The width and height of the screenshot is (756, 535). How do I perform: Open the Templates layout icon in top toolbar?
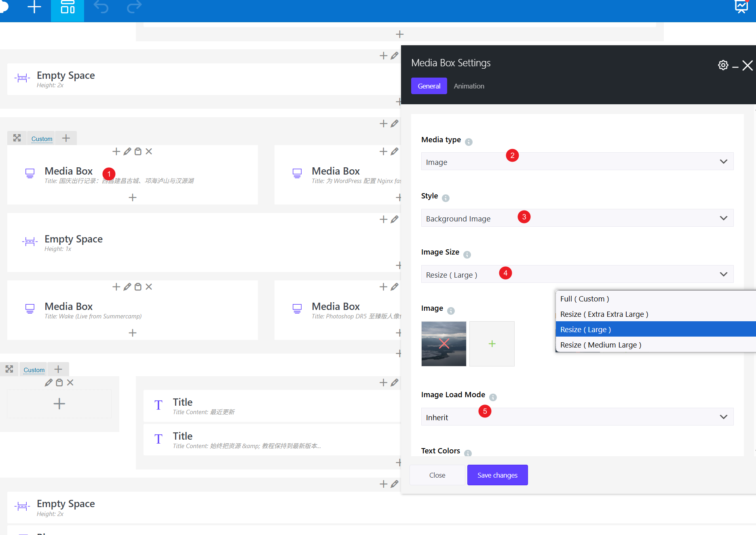click(x=68, y=7)
